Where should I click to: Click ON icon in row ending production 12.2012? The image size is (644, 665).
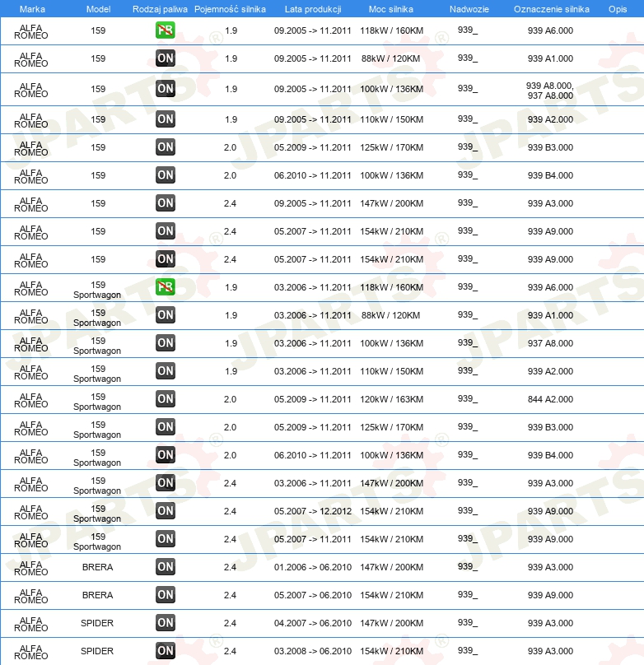pyautogui.click(x=166, y=511)
